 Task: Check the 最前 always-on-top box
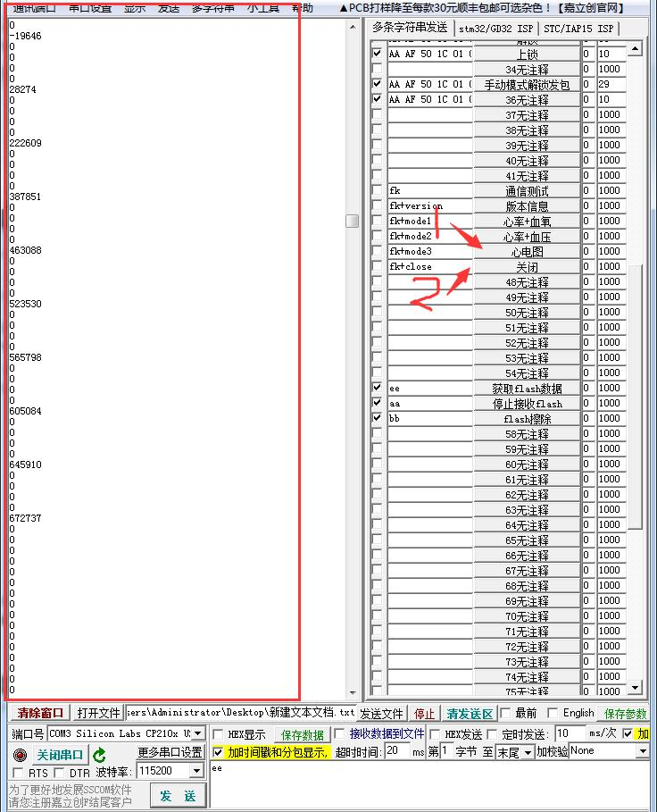505,713
